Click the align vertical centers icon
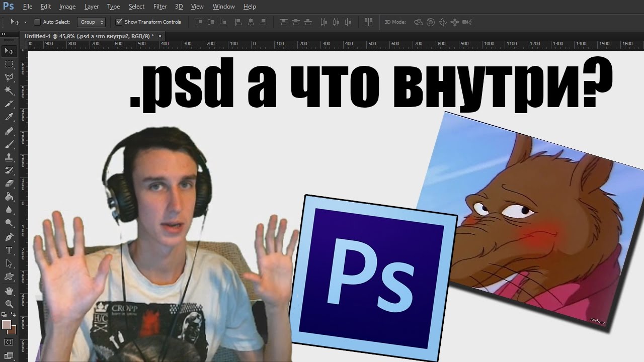The image size is (644, 362). pos(210,22)
